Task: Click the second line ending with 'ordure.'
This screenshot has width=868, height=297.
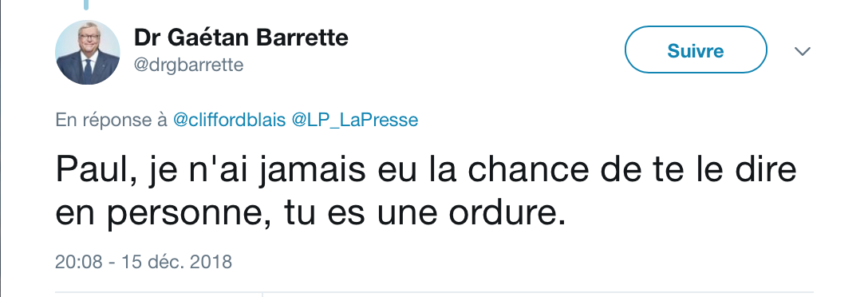Action: point(310,214)
